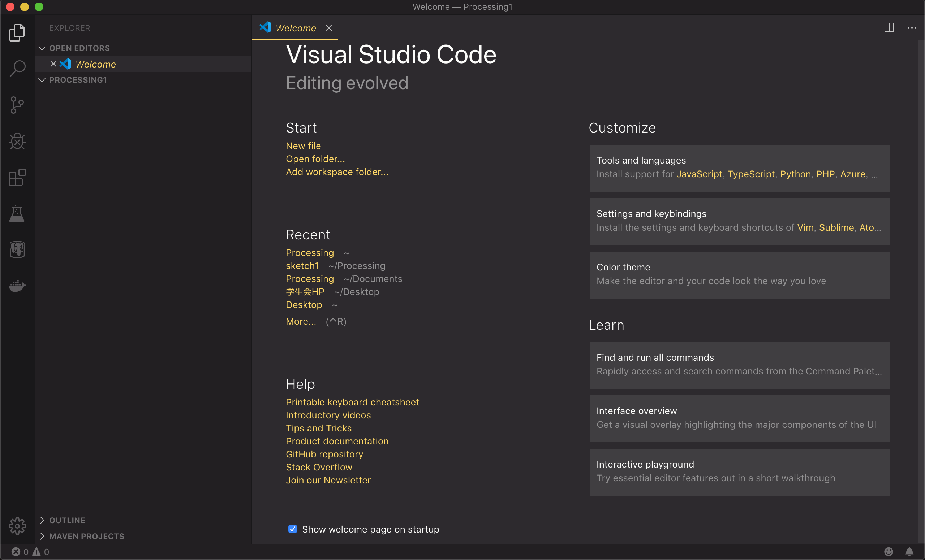This screenshot has height=560, width=925.
Task: Switch to the Welcome tab
Action: tap(296, 28)
